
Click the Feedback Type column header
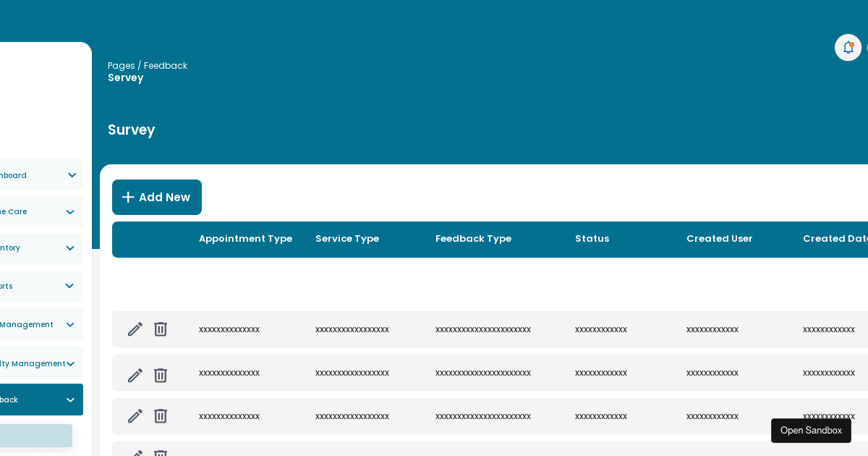click(x=473, y=239)
